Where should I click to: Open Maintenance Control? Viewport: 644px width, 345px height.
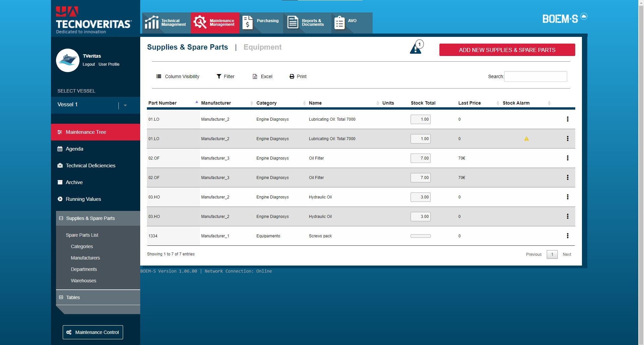click(x=93, y=332)
